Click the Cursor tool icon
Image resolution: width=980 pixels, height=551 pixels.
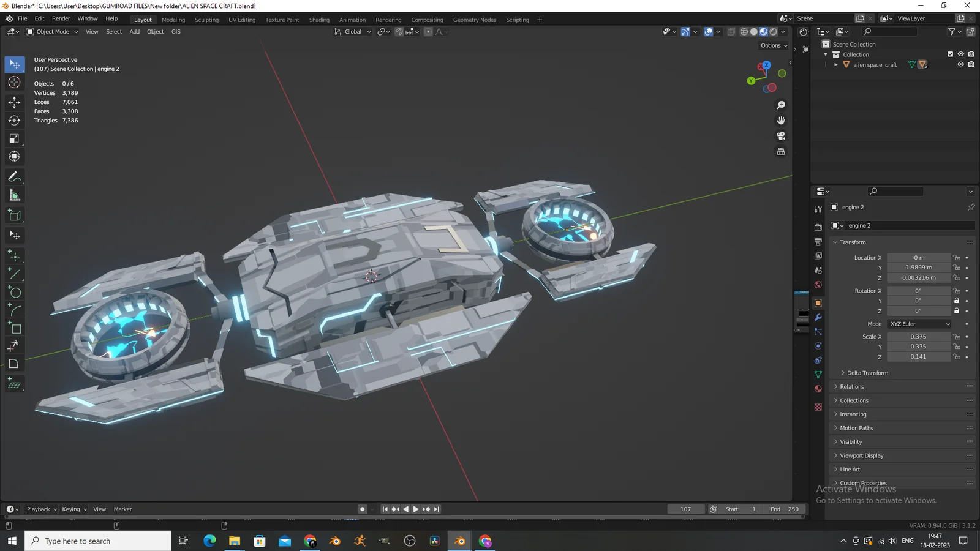pos(14,83)
